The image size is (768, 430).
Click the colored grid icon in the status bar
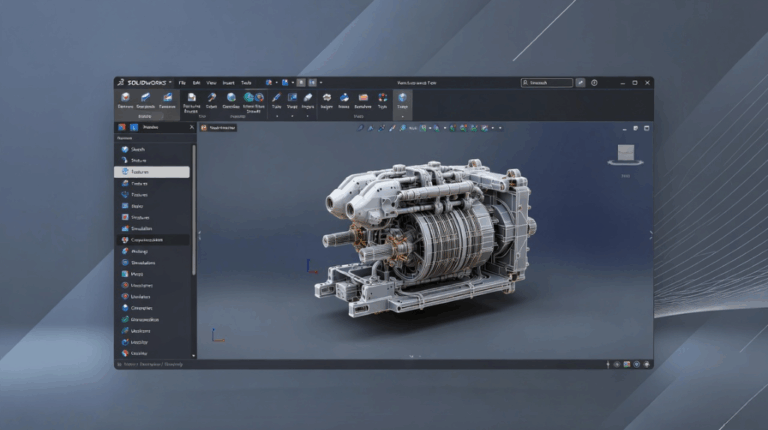pyautogui.click(x=626, y=364)
